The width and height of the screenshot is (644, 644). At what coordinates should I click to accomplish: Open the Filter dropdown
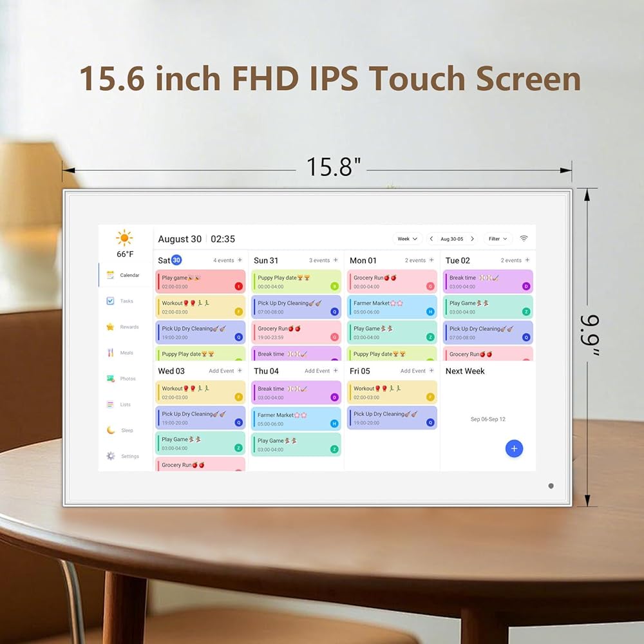click(497, 239)
